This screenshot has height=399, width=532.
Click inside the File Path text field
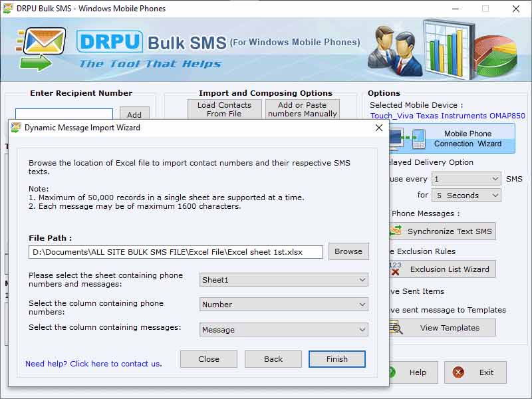(x=176, y=252)
